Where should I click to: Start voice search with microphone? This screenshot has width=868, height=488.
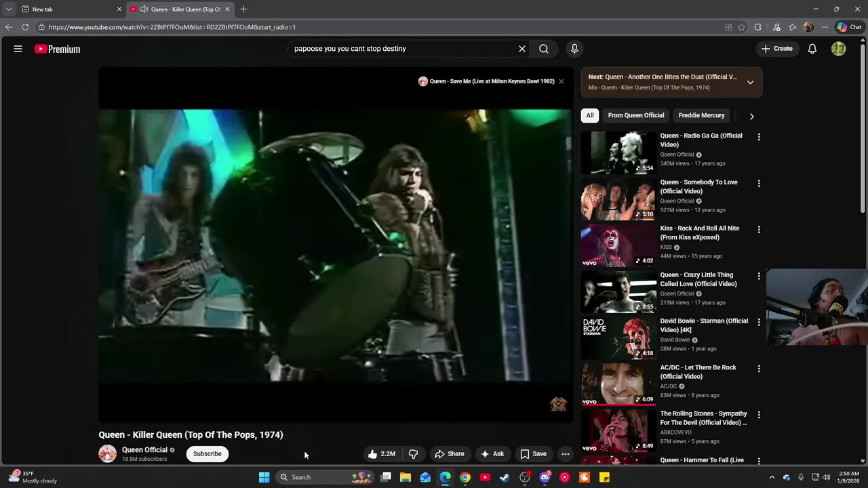[x=574, y=49]
